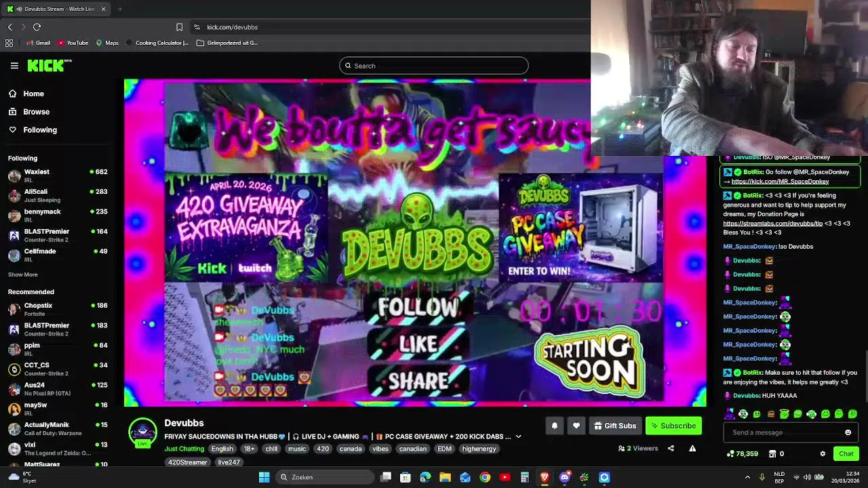Open Chopstix Fortnite recommended channel
This screenshot has height=488, width=868.
click(x=58, y=310)
